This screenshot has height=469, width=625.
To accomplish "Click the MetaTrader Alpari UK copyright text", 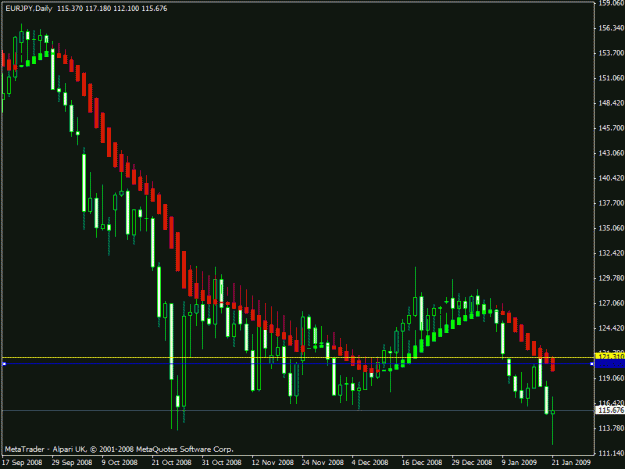I will click(119, 449).
